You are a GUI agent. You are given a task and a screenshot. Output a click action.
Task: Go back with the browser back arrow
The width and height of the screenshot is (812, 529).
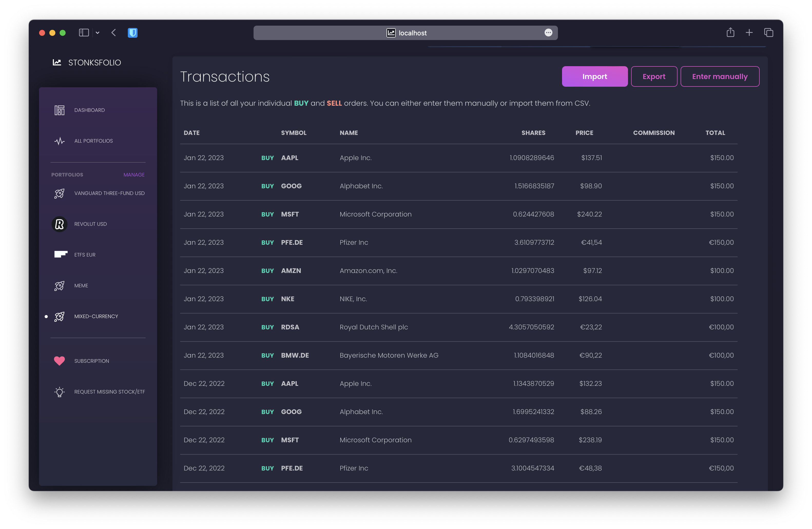pos(114,33)
